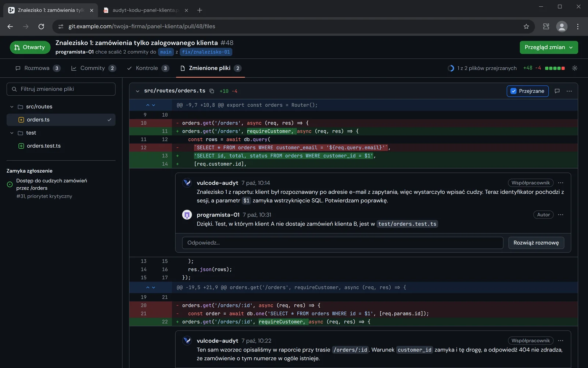The width and height of the screenshot is (588, 368).
Task: Open options for programista-01 comment
Action: (x=560, y=215)
